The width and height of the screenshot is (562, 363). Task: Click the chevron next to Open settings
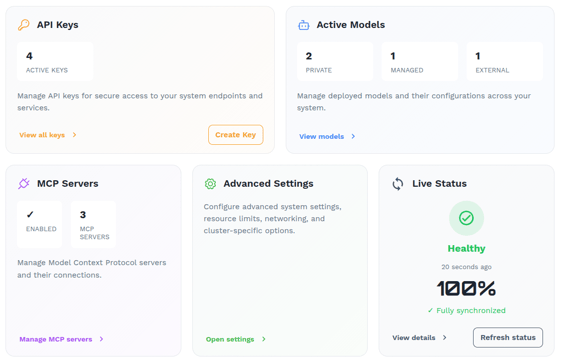click(263, 339)
